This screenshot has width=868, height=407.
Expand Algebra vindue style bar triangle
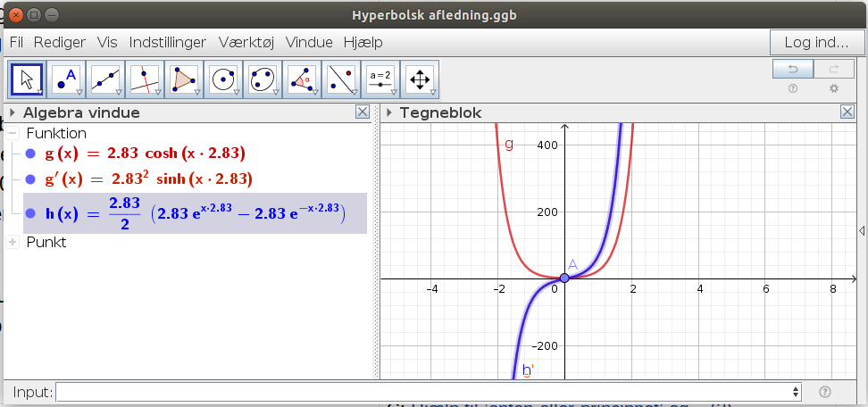tap(13, 112)
